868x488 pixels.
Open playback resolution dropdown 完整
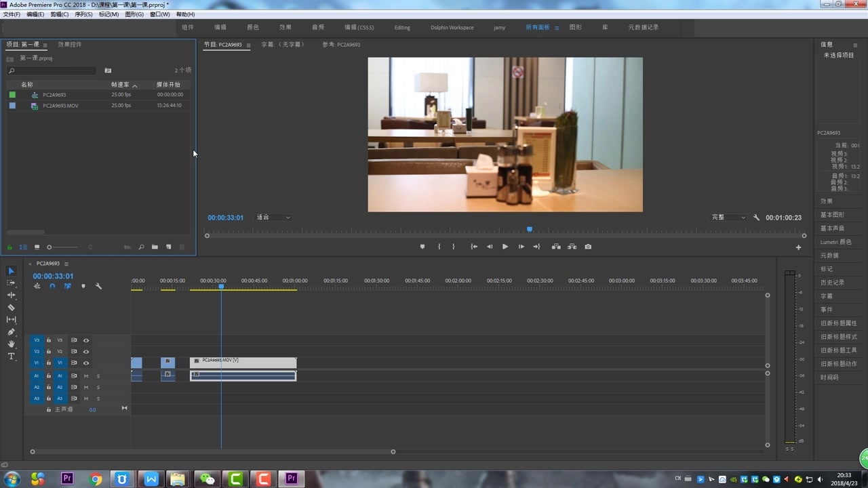[x=728, y=218]
